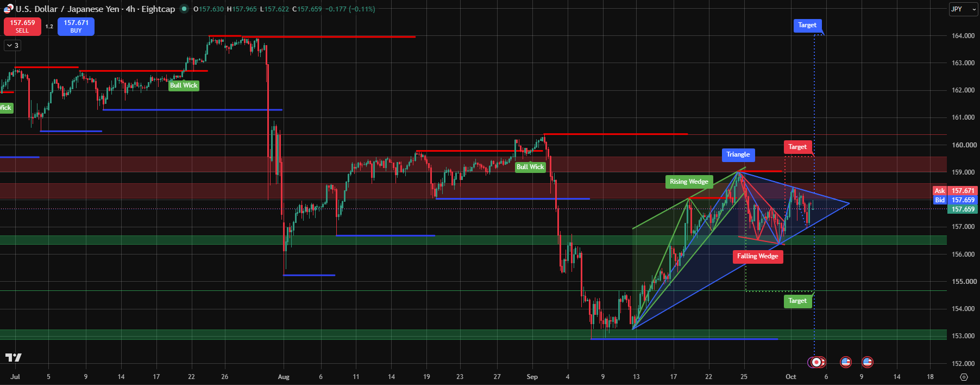
Task: Click the Japan flag economic event icon
Action: 816,362
